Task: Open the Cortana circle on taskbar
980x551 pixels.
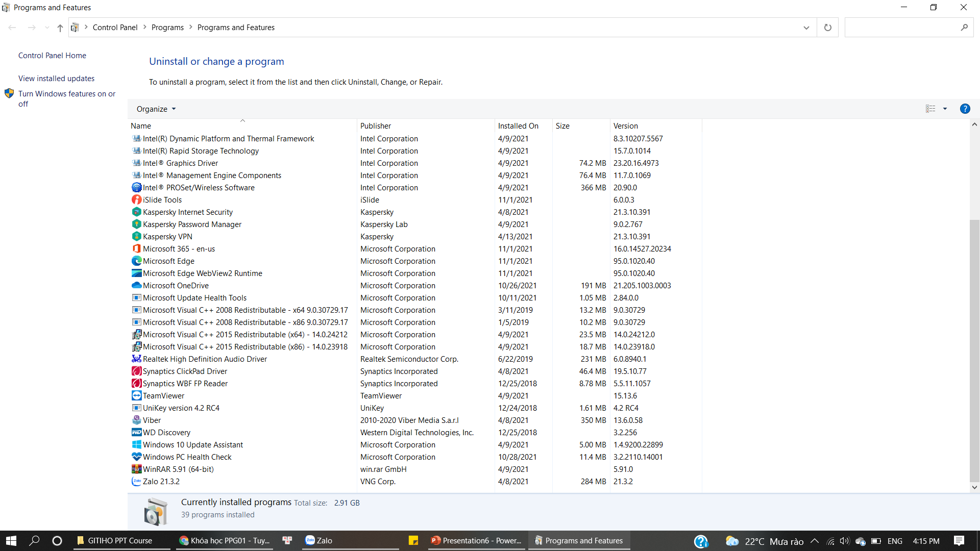Action: 57,541
